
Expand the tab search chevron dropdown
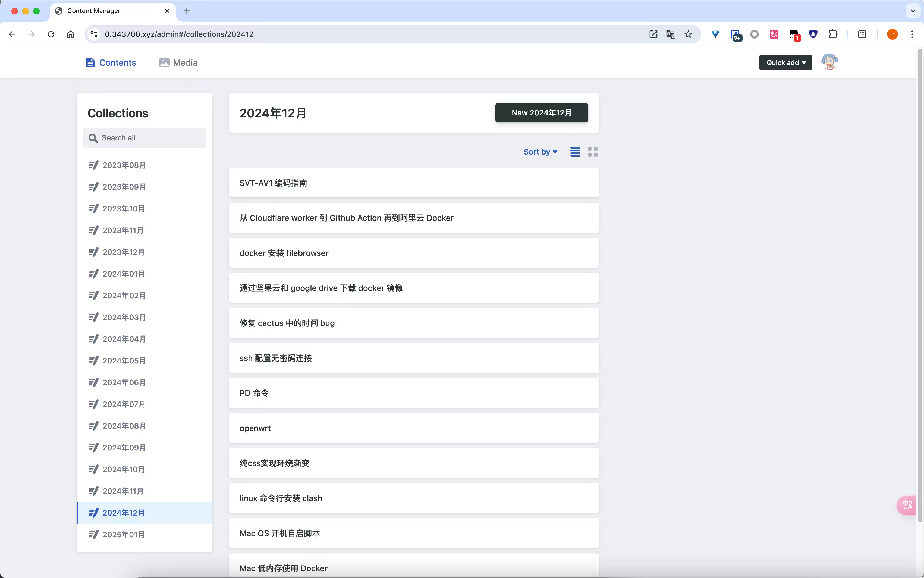coord(913,11)
